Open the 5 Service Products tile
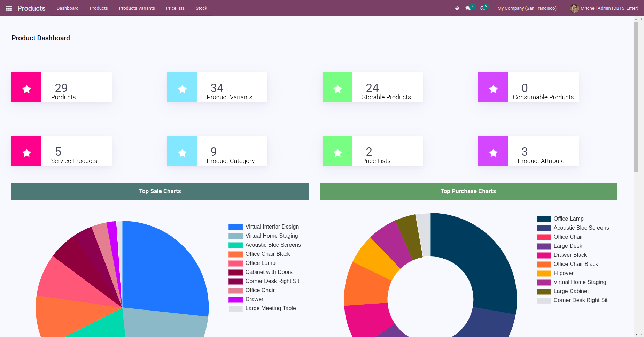644x337 pixels. (62, 151)
